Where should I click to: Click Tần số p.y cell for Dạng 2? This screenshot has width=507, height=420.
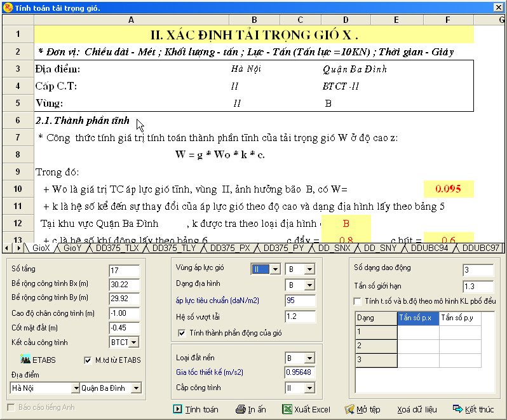point(460,346)
